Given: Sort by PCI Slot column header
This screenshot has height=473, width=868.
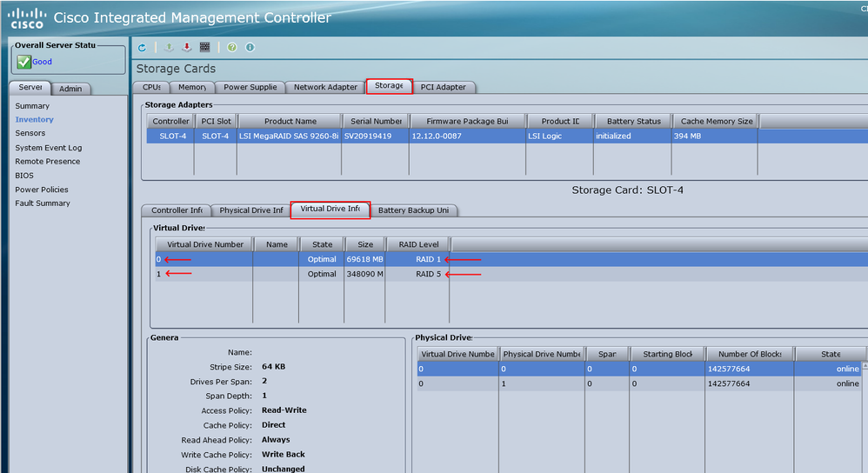Looking at the screenshot, I should pyautogui.click(x=216, y=121).
